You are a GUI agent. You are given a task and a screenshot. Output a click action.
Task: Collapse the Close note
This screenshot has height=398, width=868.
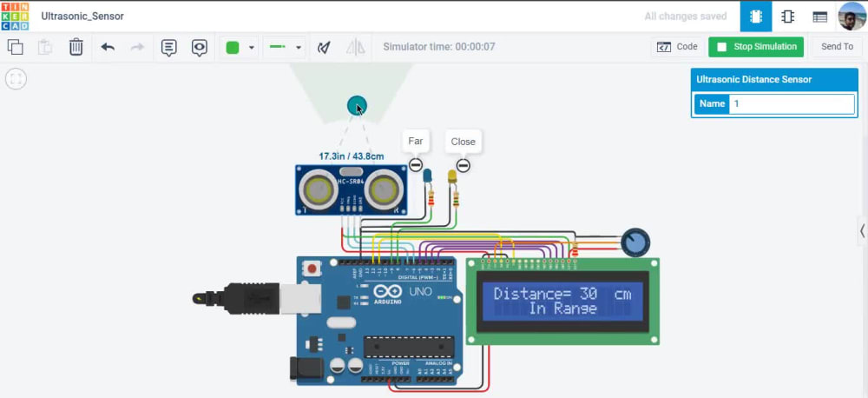click(x=464, y=165)
